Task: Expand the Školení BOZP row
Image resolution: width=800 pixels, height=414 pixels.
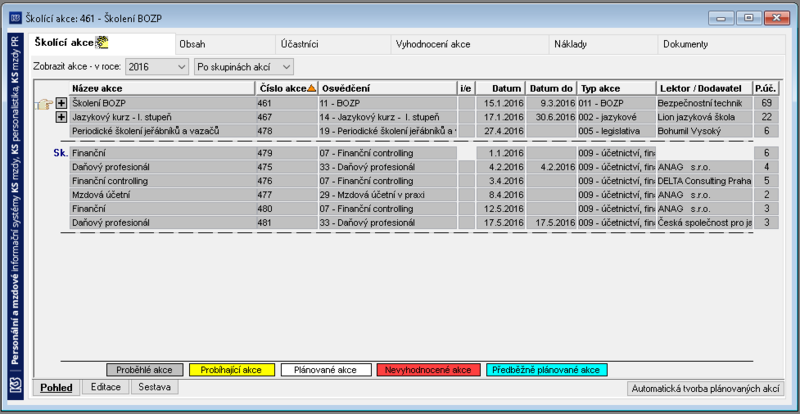Action: [x=61, y=104]
